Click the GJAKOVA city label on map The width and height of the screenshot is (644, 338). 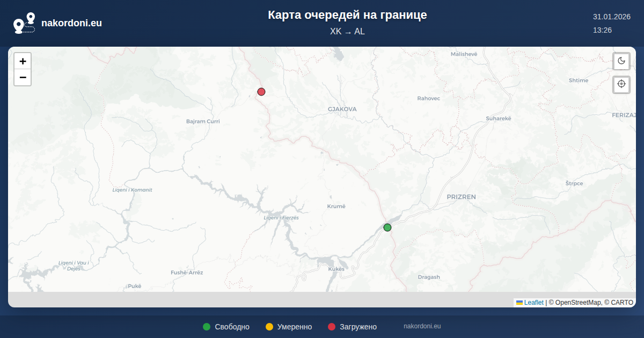pos(342,109)
